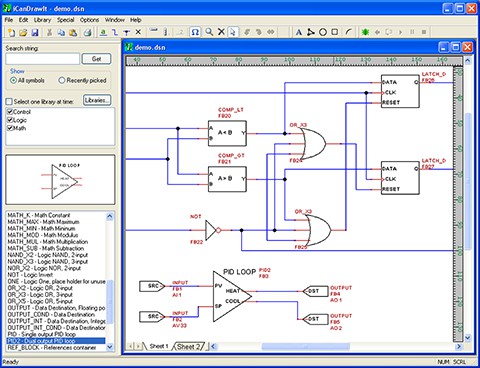This screenshot has height=368, width=480.
Task: Open the Library menu
Action: coord(42,20)
